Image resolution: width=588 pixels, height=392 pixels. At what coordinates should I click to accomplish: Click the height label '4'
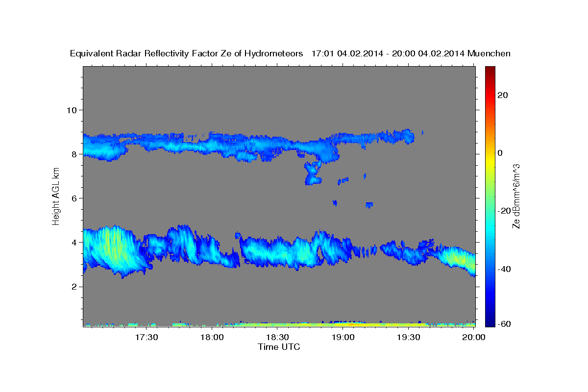73,242
